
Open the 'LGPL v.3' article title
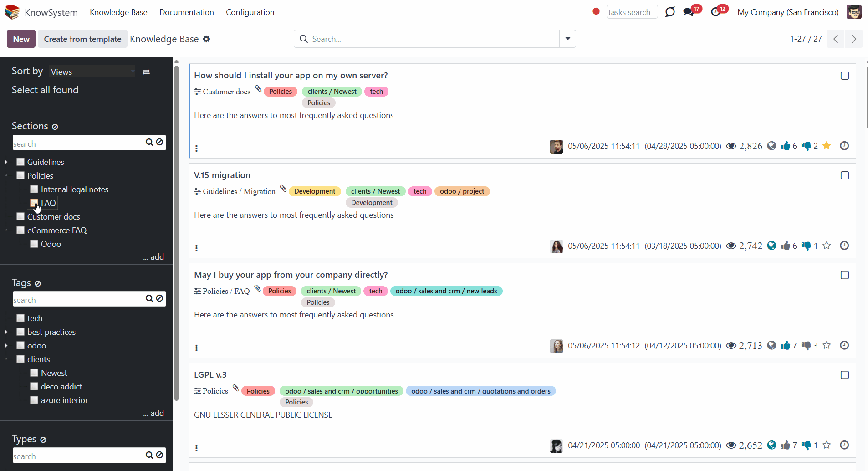210,375
